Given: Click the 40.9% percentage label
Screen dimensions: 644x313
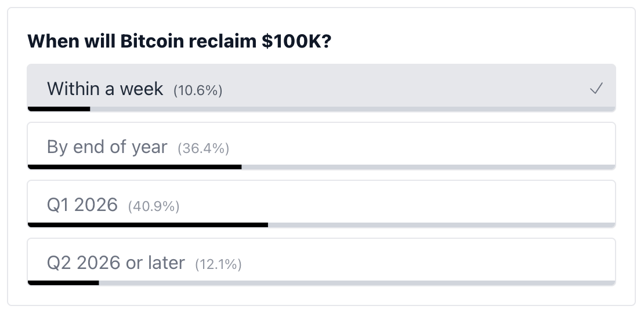Looking at the screenshot, I should [154, 206].
